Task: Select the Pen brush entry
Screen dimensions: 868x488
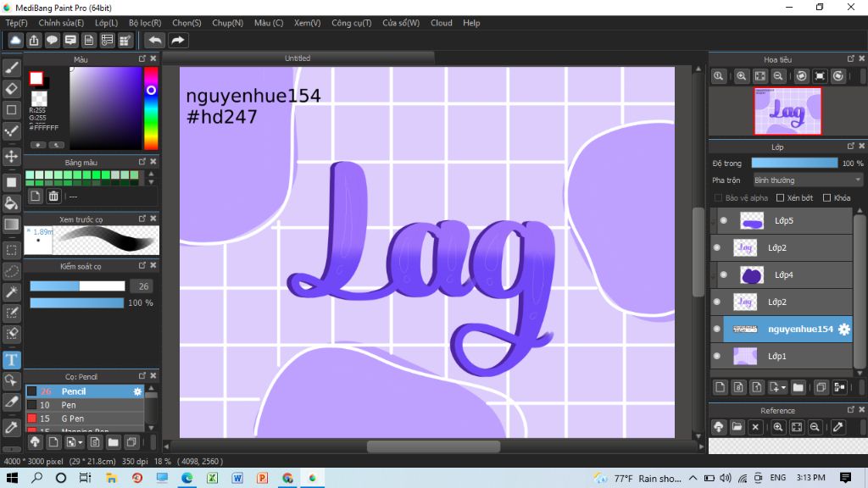Action: pos(84,405)
